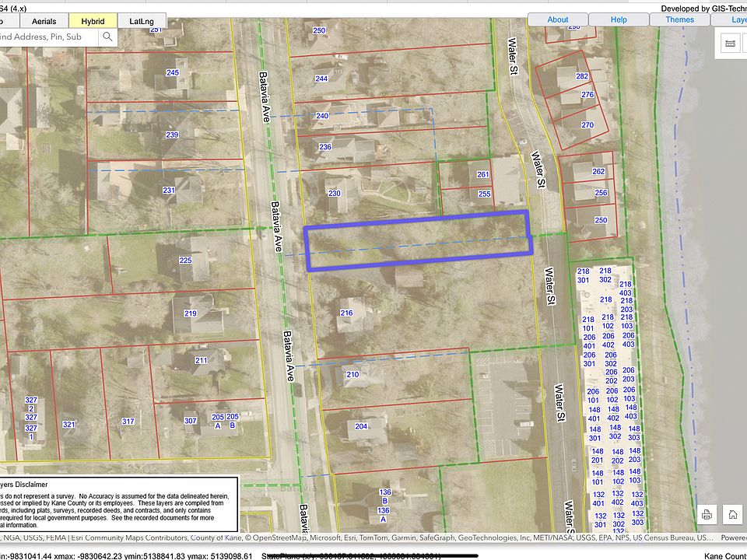
Task: Toggle the LatLng display button
Action: [142, 21]
